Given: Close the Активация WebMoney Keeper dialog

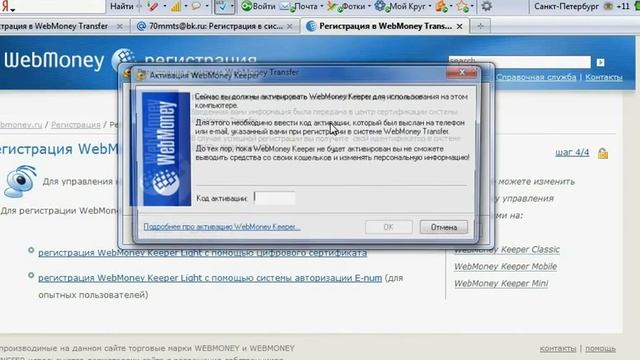Looking at the screenshot, I should (462, 73).
